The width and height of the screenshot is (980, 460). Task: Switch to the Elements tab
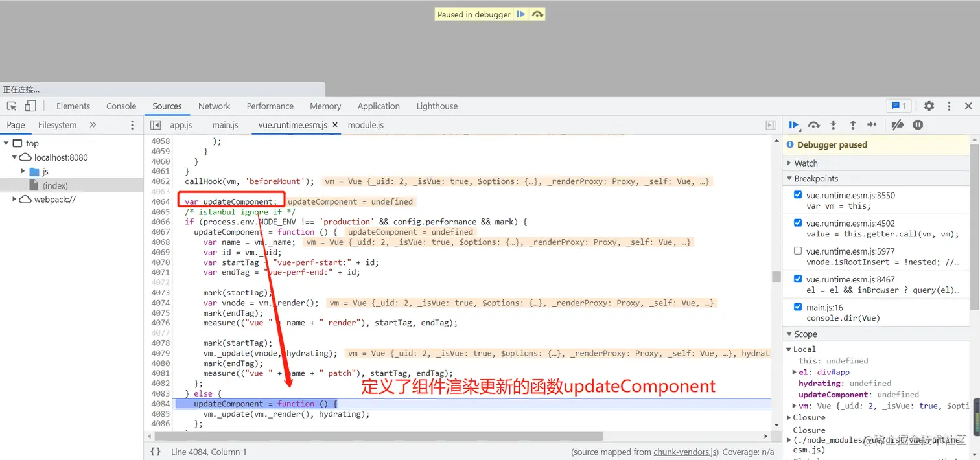point(73,106)
